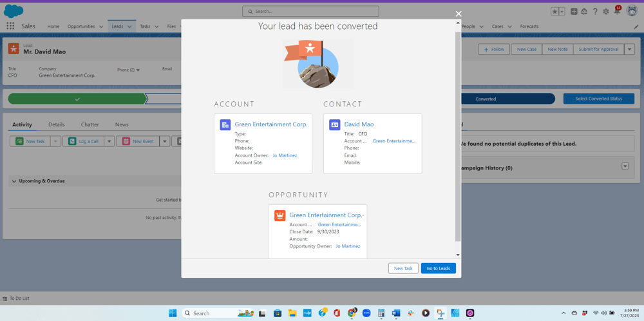
Task: Open the user profile avatar
Action: tap(631, 11)
